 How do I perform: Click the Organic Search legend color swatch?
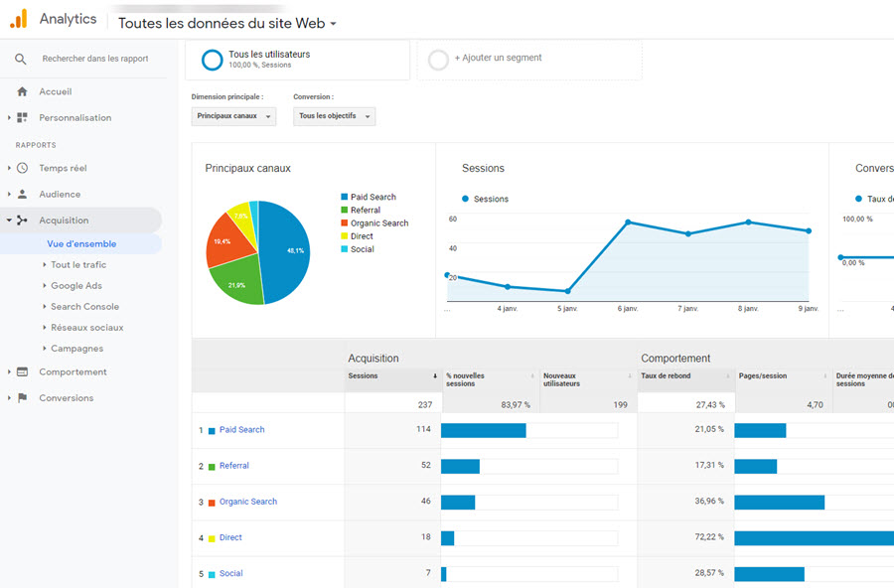(x=345, y=223)
